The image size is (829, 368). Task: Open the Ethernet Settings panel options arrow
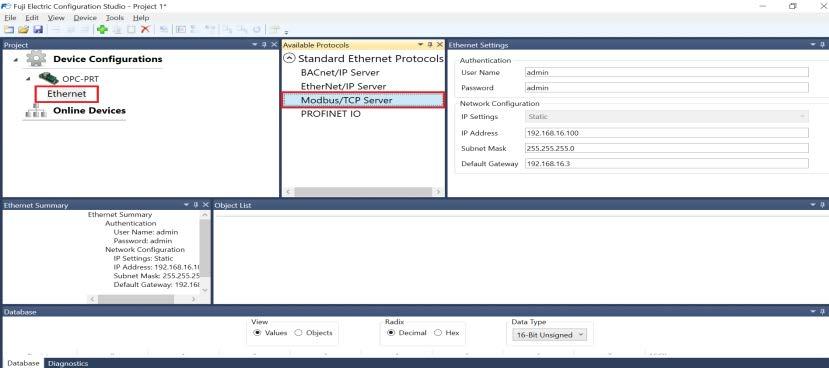point(813,45)
